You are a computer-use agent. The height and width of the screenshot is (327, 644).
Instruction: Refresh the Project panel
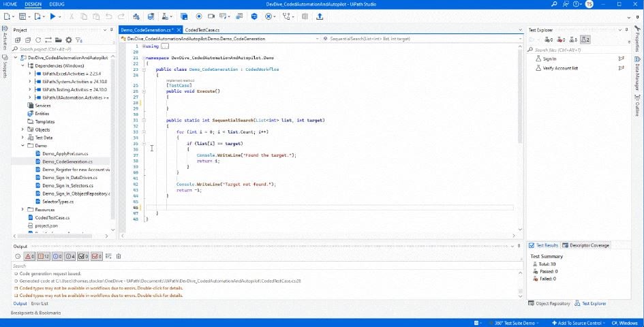(38, 40)
